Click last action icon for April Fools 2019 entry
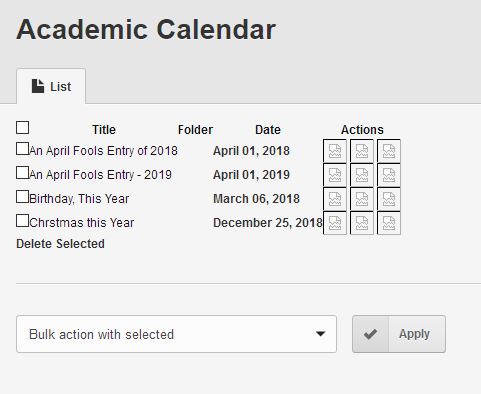The image size is (481, 394). pyautogui.click(x=389, y=175)
